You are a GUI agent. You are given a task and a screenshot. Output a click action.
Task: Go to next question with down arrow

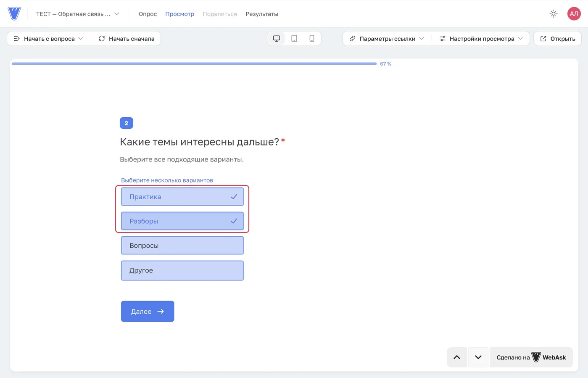coord(478,357)
